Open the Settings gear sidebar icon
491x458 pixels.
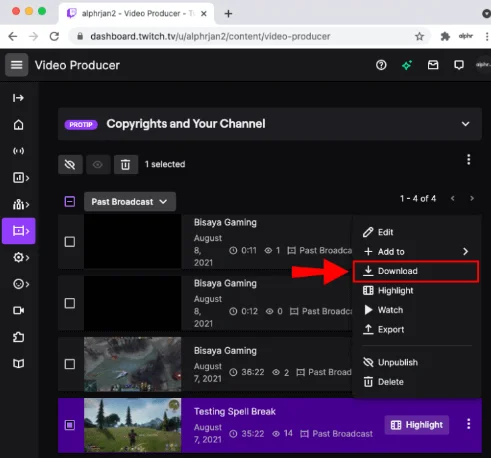coord(21,257)
